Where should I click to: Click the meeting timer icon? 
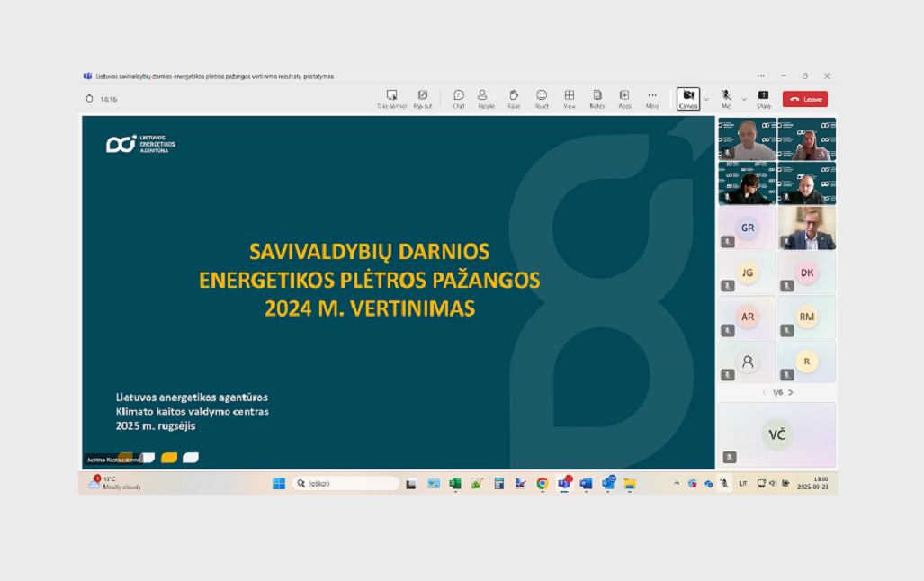tap(90, 99)
